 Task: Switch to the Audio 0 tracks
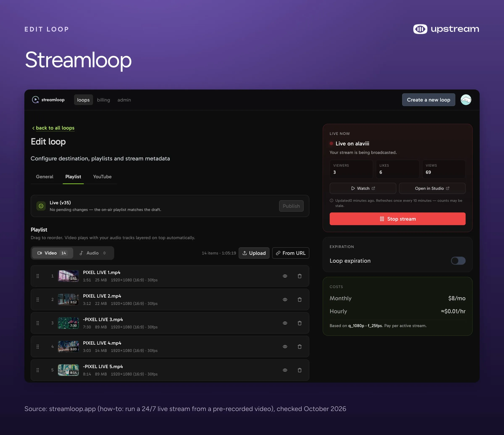click(x=93, y=253)
